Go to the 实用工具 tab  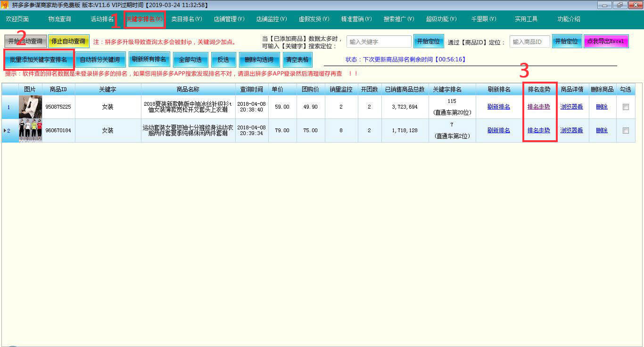pyautogui.click(x=526, y=19)
